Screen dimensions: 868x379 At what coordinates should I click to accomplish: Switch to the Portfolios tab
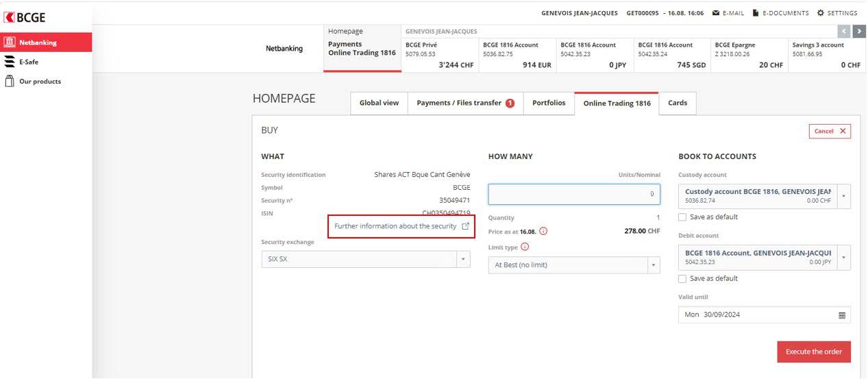[549, 103]
